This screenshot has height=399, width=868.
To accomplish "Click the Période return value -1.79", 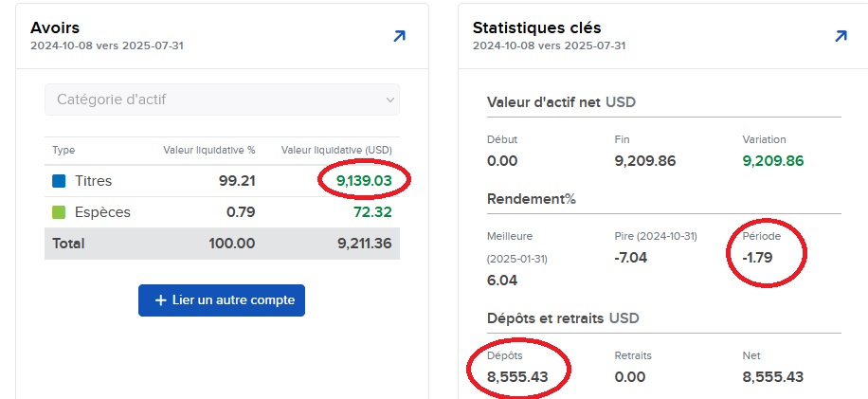I will 760,257.
